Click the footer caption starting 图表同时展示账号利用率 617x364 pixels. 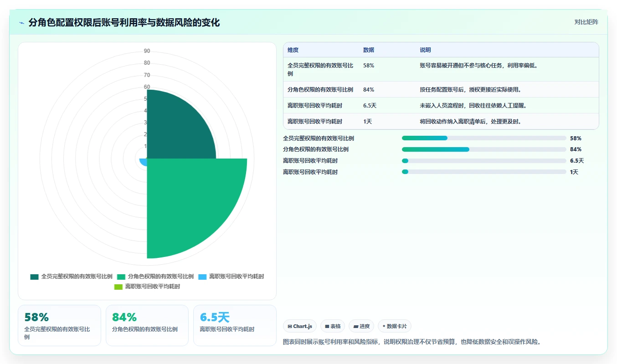[412, 342]
